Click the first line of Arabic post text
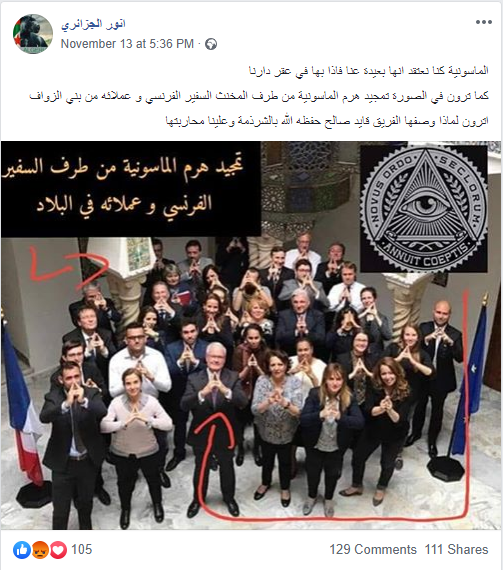Viewport: 503px width, 570px height. [x=369, y=71]
